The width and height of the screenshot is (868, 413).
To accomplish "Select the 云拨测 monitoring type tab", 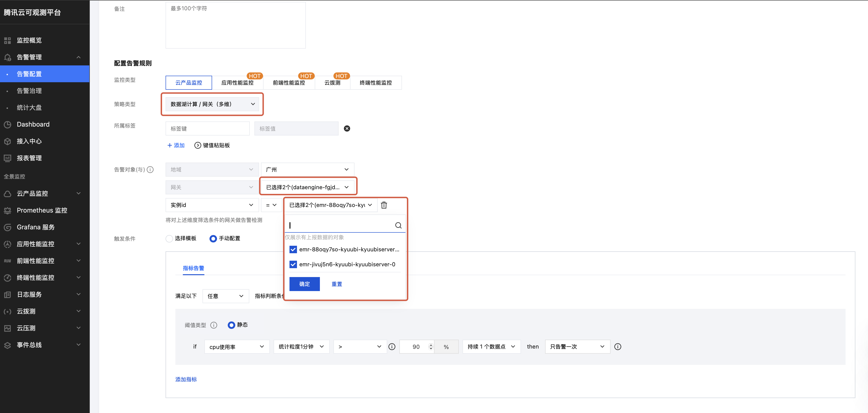I will [x=333, y=83].
